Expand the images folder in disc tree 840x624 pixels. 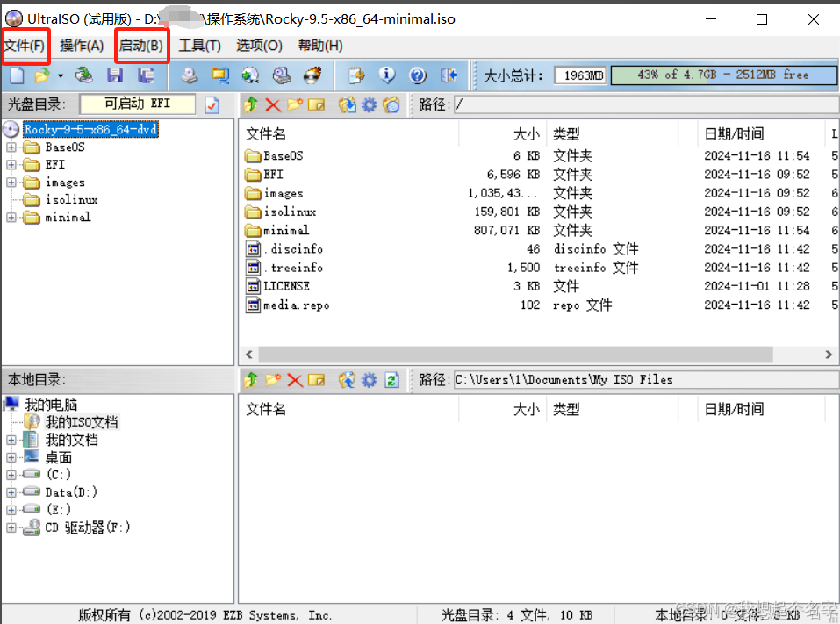click(x=11, y=183)
